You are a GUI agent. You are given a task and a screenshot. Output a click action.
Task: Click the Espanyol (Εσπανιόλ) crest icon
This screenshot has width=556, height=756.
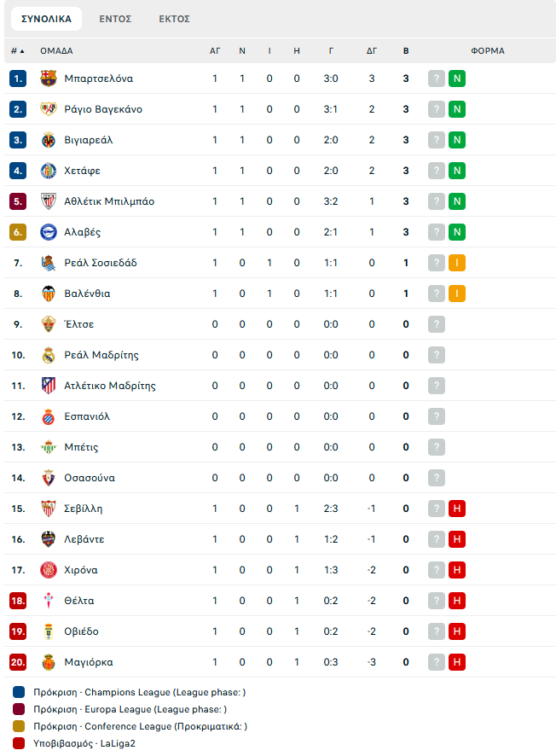[48, 416]
